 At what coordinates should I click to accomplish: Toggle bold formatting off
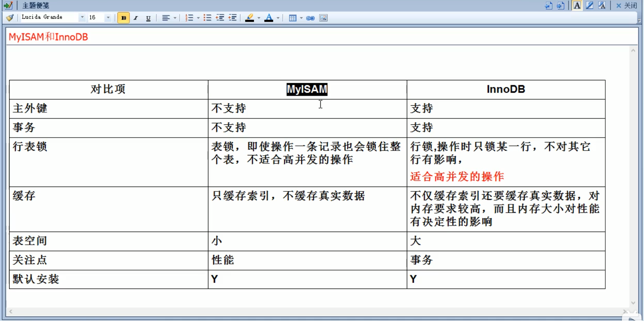[123, 18]
